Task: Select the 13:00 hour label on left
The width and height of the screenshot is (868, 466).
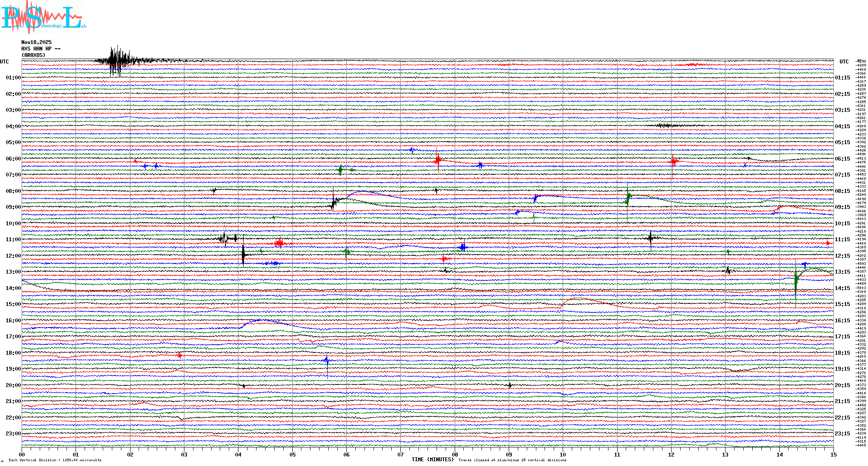Action: coord(13,272)
